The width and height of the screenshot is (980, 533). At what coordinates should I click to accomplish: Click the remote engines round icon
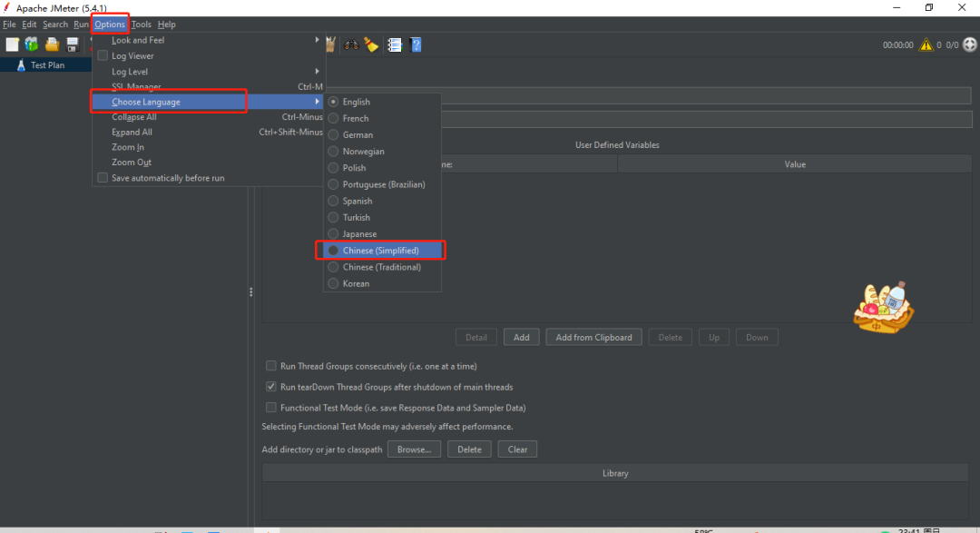point(969,45)
